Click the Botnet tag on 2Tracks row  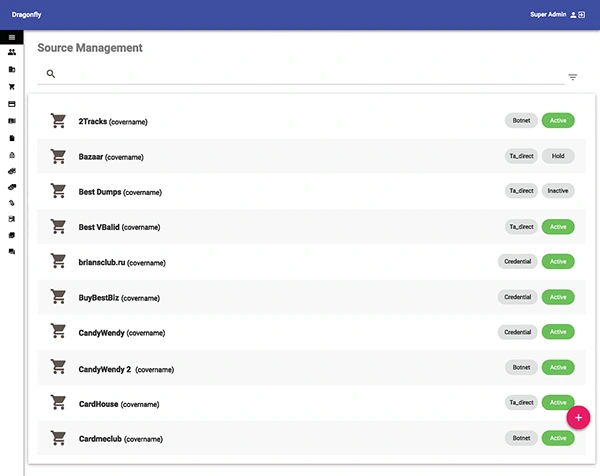click(521, 121)
